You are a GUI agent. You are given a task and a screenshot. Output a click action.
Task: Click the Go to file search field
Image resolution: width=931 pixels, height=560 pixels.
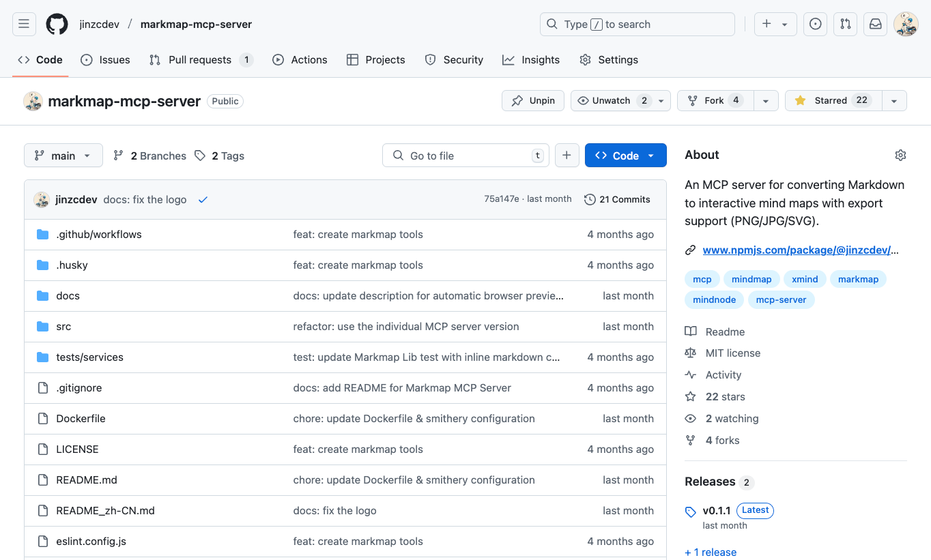pos(465,155)
